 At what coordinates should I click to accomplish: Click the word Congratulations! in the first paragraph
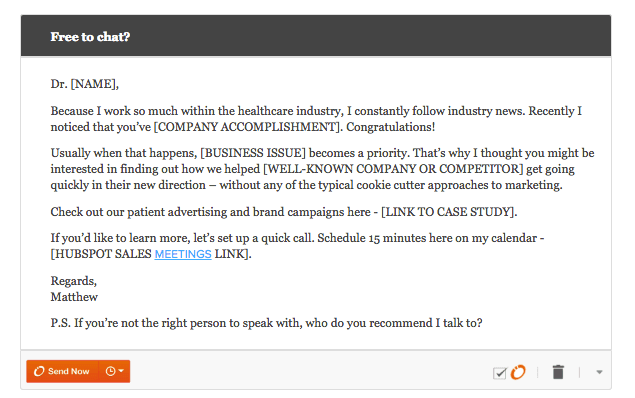(x=390, y=127)
